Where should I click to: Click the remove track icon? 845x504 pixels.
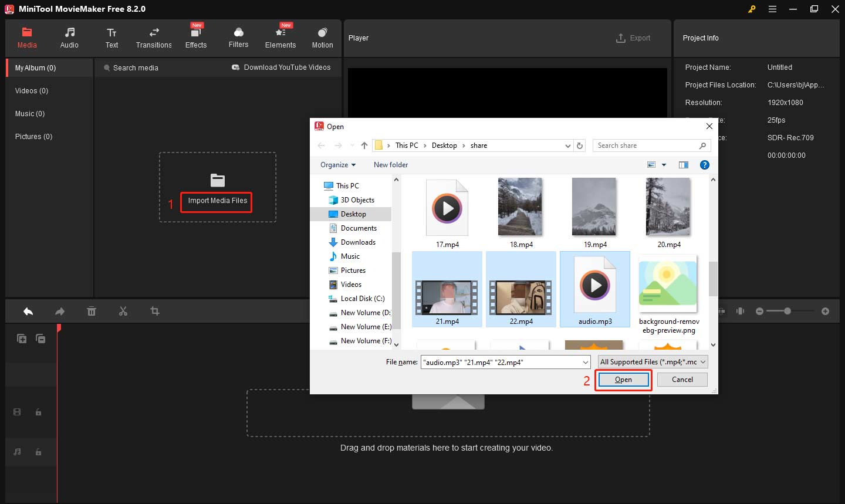[x=40, y=339]
